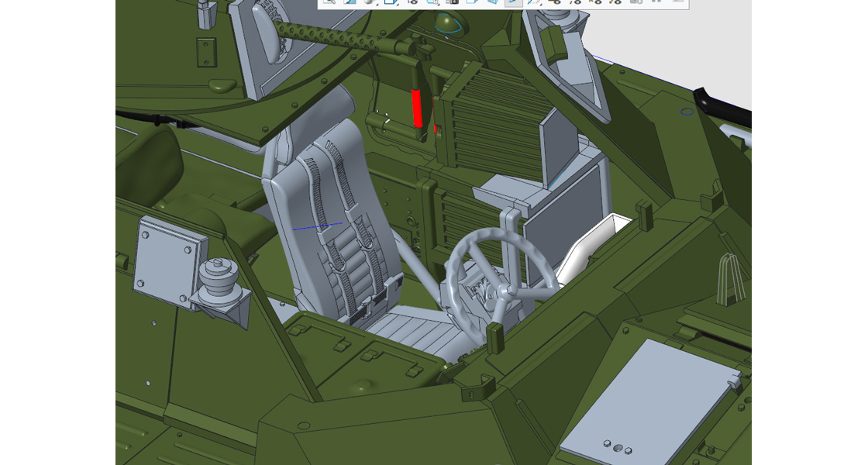Click the camera icon in the view toolbar
868x465 pixels.
click(453, 2)
